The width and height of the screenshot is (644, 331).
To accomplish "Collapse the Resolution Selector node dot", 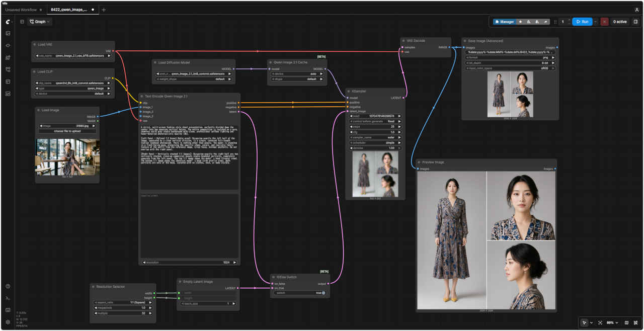I will [x=94, y=287].
